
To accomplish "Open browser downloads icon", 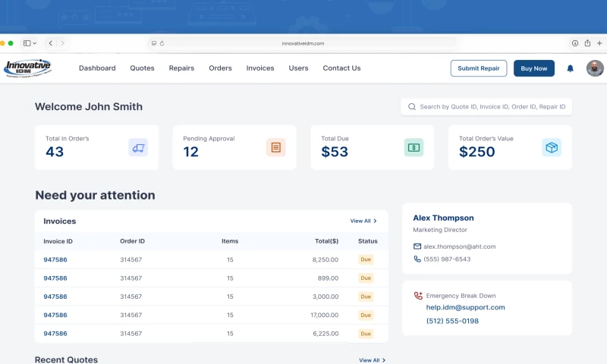I will click(x=575, y=43).
